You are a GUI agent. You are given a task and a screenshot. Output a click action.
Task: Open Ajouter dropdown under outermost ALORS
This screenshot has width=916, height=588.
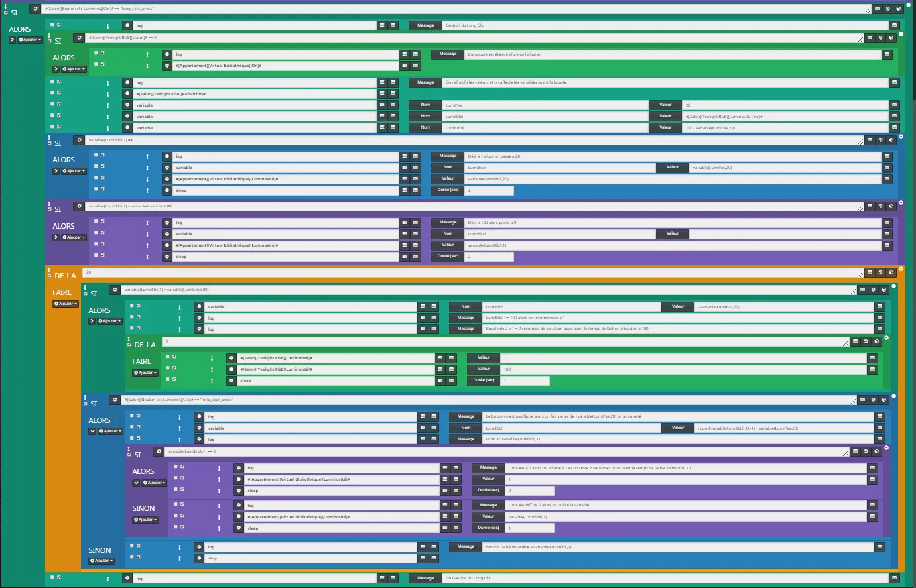tap(31, 40)
